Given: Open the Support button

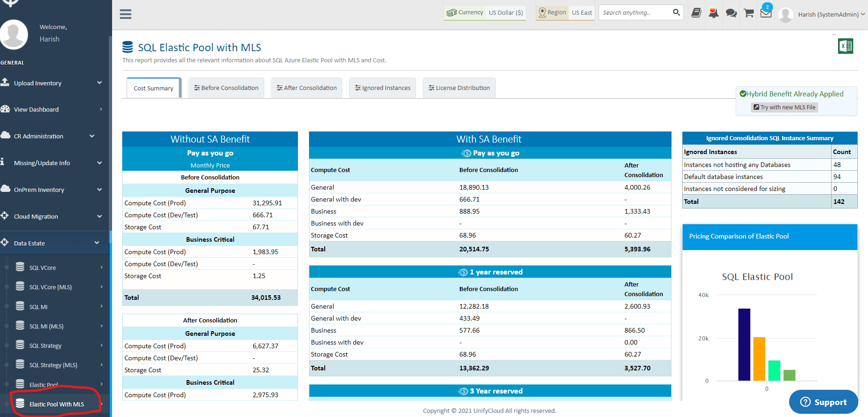Looking at the screenshot, I should pyautogui.click(x=824, y=402).
